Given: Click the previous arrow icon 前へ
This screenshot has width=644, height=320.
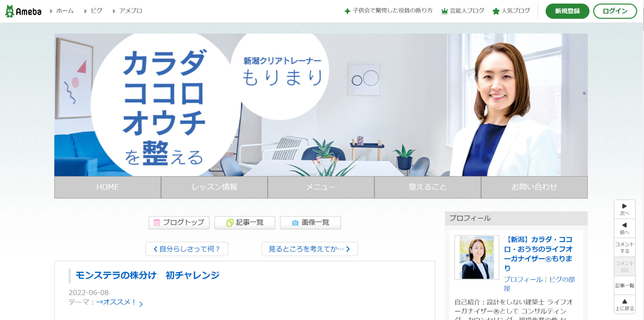Looking at the screenshot, I should click(x=624, y=225).
